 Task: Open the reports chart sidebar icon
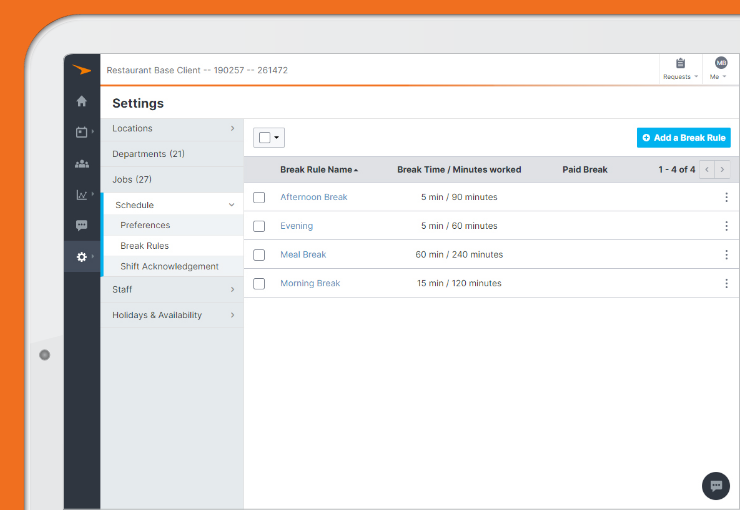tap(82, 195)
